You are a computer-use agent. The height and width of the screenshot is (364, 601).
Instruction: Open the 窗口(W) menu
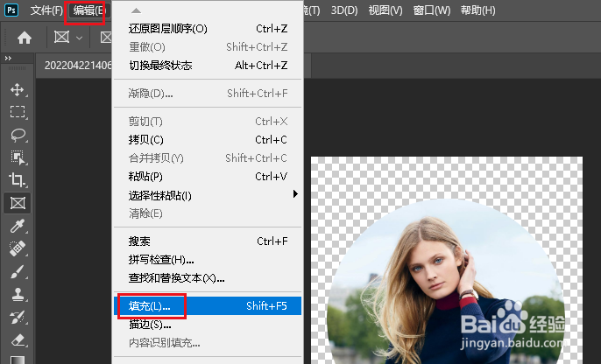[x=432, y=10]
